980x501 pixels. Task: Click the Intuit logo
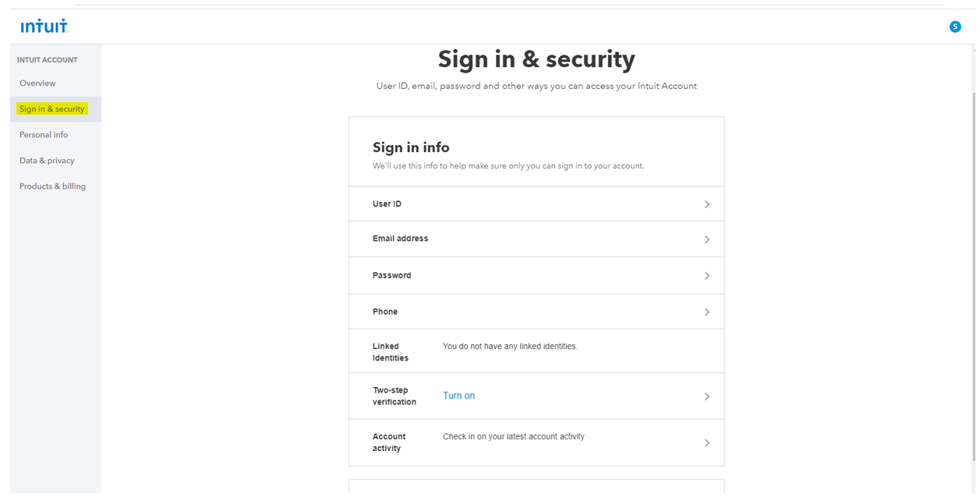point(44,27)
